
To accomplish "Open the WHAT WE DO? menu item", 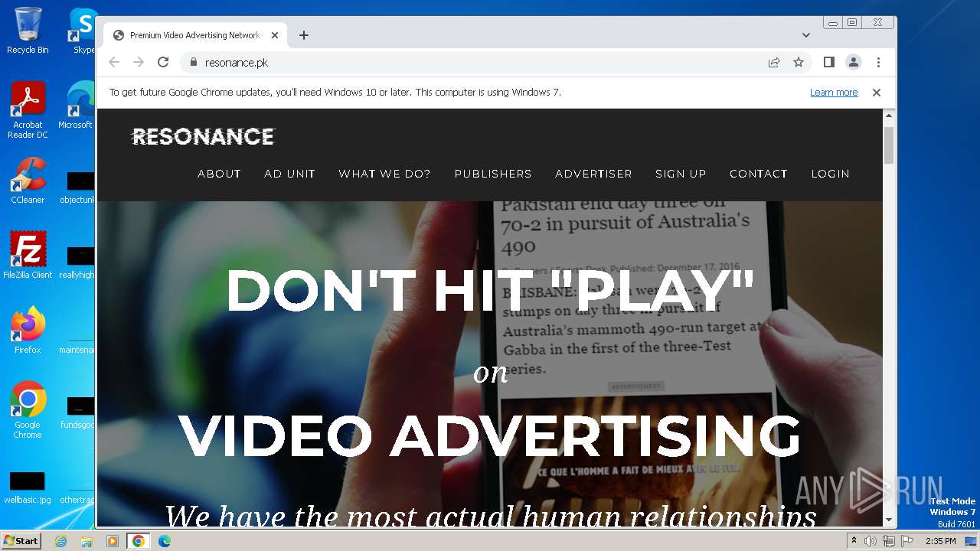I will click(x=384, y=174).
